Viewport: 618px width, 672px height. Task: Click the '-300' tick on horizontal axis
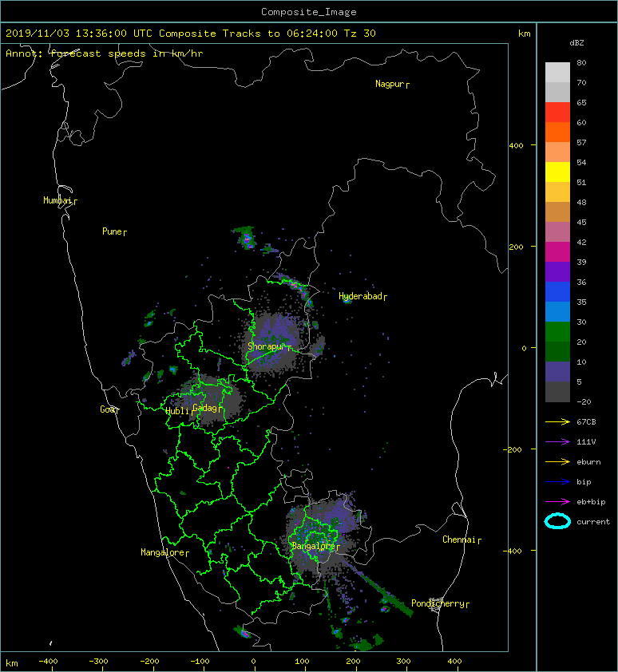(98, 662)
